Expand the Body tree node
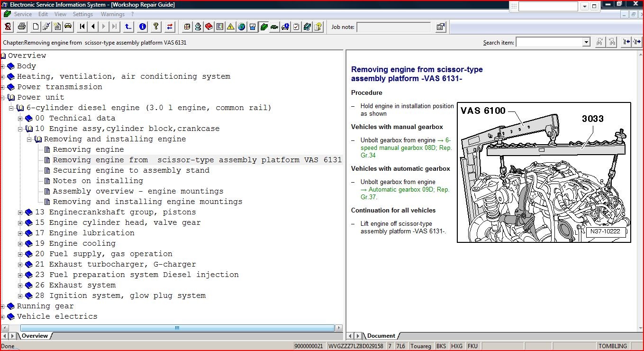 pyautogui.click(x=3, y=66)
